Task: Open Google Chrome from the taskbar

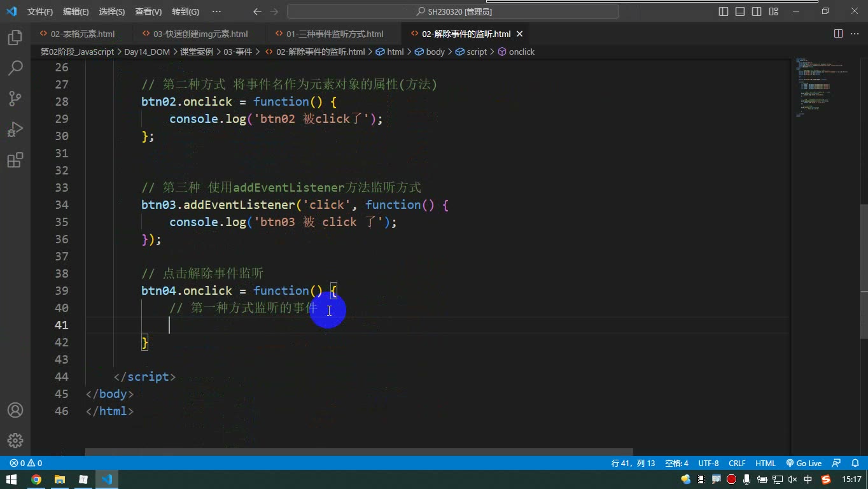Action: pyautogui.click(x=36, y=479)
